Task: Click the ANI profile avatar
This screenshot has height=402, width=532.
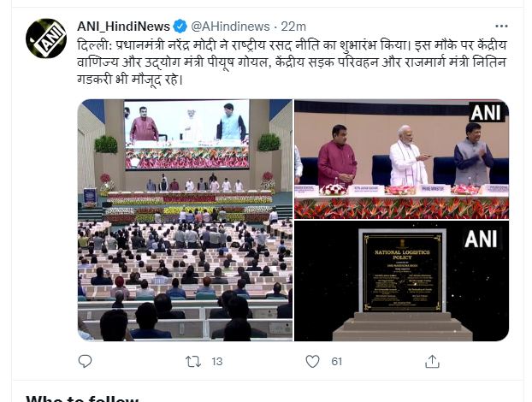Action: (x=46, y=38)
